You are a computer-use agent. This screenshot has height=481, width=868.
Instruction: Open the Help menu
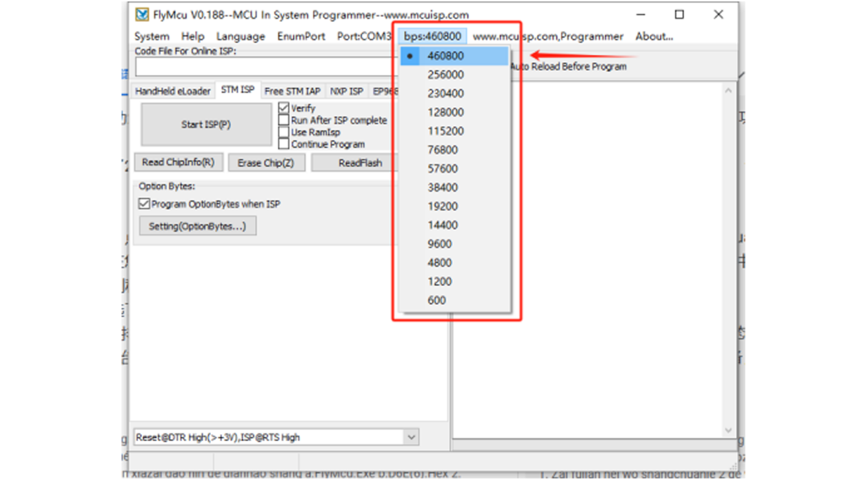point(192,37)
